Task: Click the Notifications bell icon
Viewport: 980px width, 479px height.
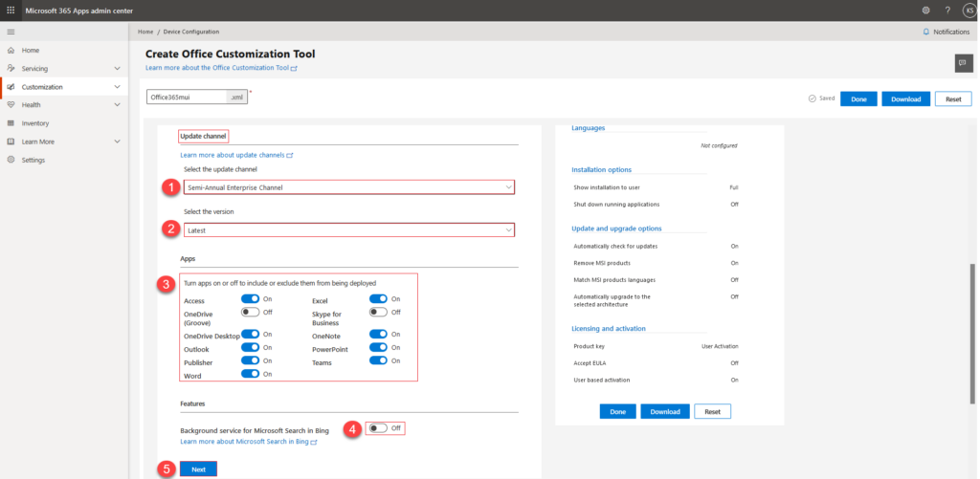Action: tap(926, 32)
